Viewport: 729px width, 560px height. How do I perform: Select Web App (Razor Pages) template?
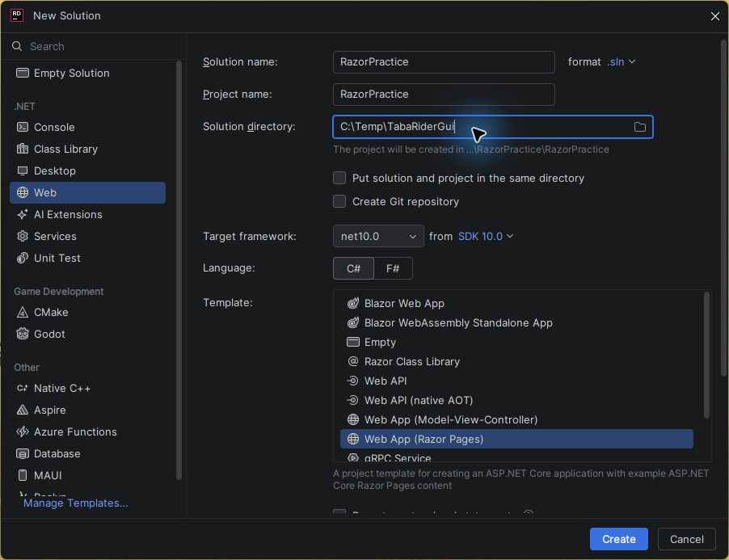(516, 439)
